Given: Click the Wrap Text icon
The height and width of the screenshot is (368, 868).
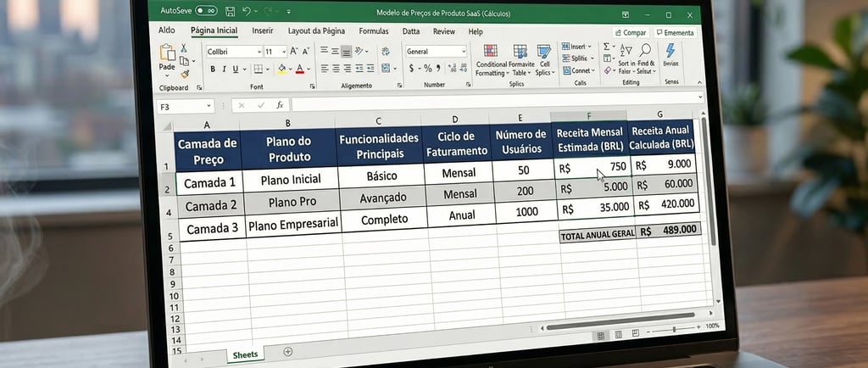Looking at the screenshot, I should (x=386, y=51).
